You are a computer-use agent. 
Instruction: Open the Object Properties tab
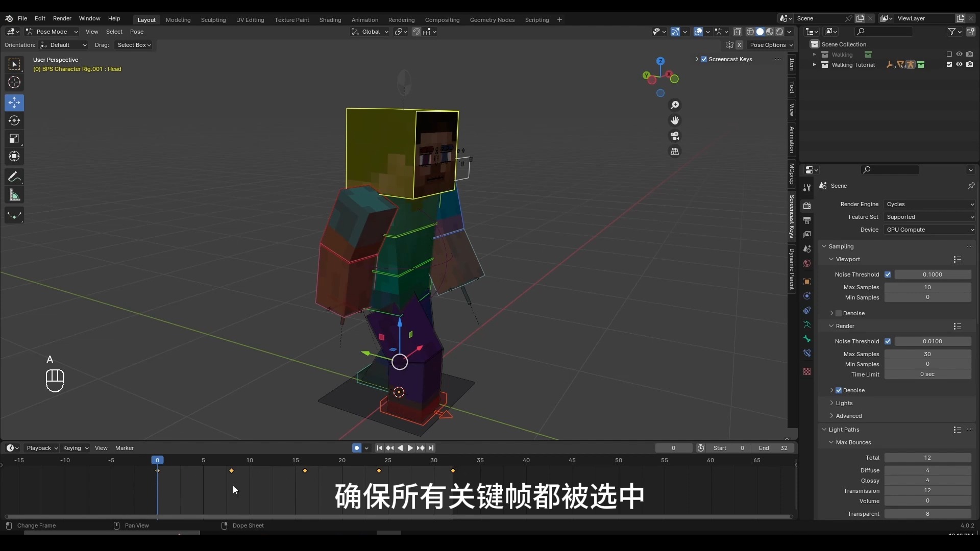point(807,281)
